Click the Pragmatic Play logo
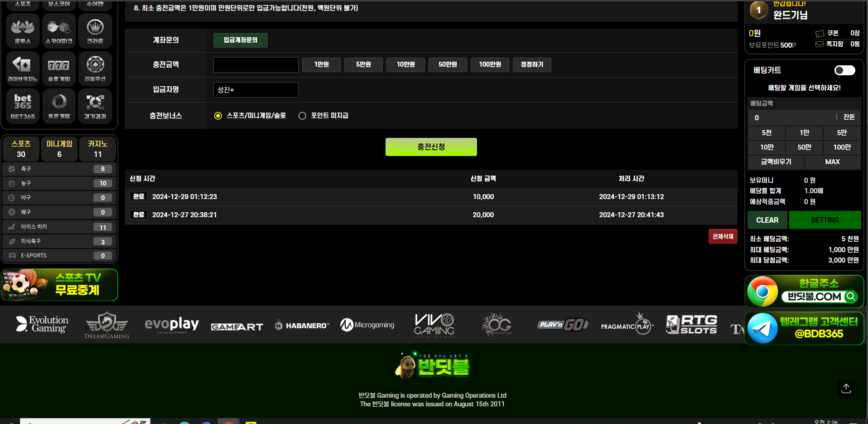868x424 pixels. [627, 324]
